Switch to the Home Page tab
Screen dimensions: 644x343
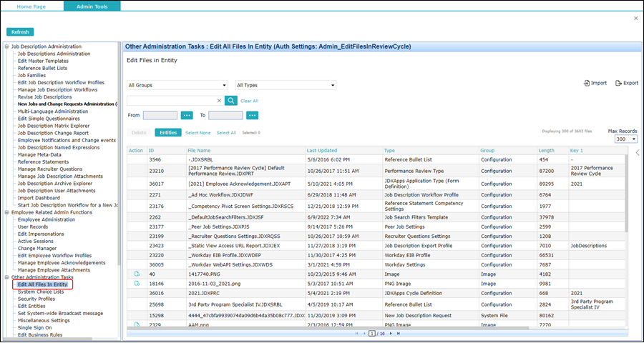tap(31, 6)
